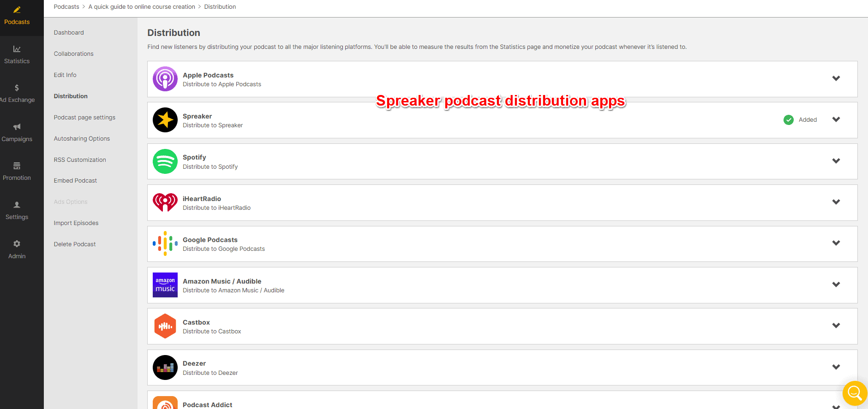Select Delete Podcast menu item

75,244
